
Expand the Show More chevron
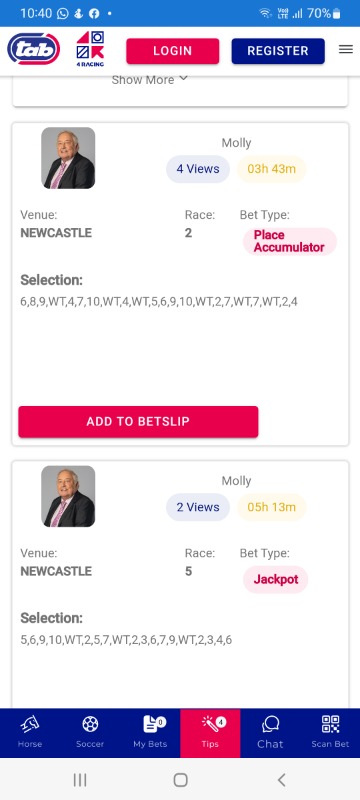[184, 79]
